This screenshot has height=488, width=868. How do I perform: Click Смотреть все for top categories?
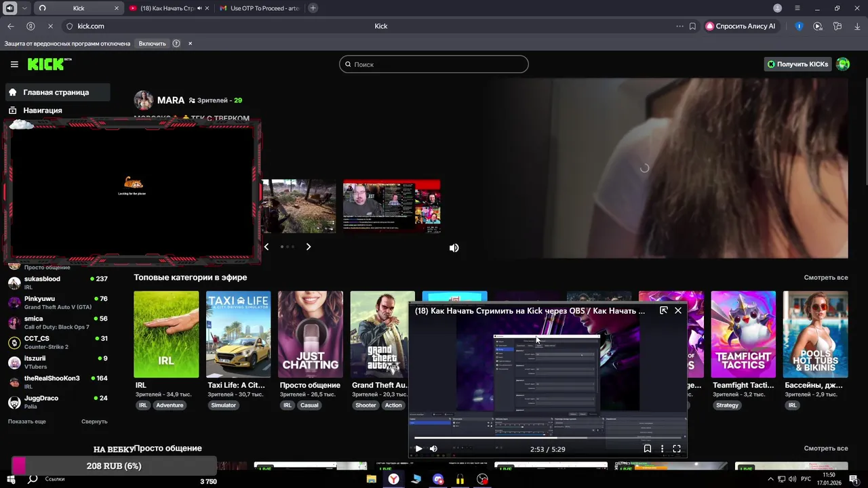pos(826,278)
